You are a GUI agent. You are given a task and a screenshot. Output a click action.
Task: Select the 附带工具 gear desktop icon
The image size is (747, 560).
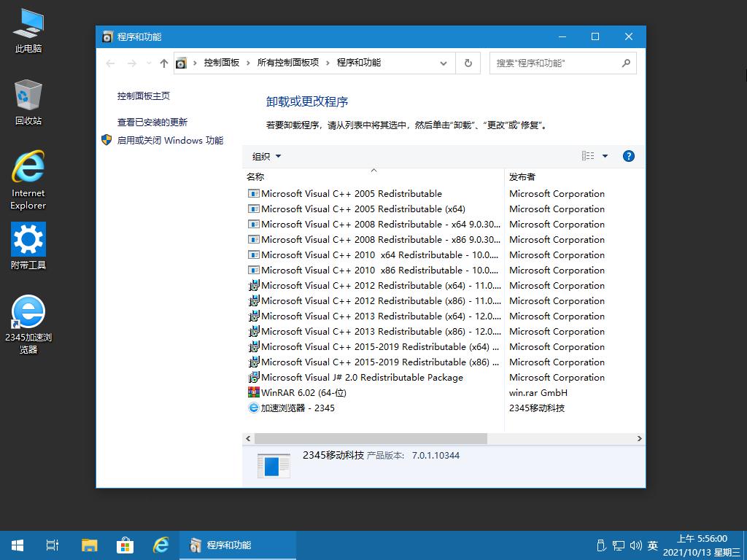coord(28,246)
